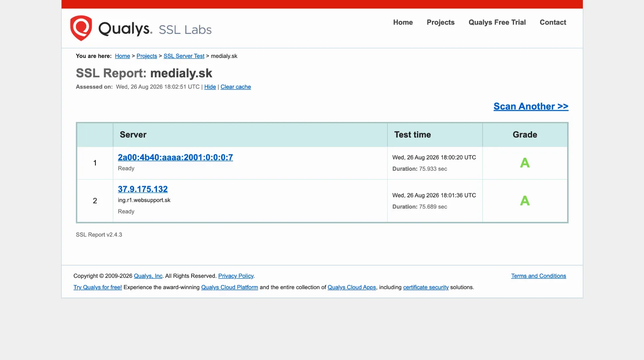
Task: Click grade A for server 37.9.175.132
Action: 525,201
